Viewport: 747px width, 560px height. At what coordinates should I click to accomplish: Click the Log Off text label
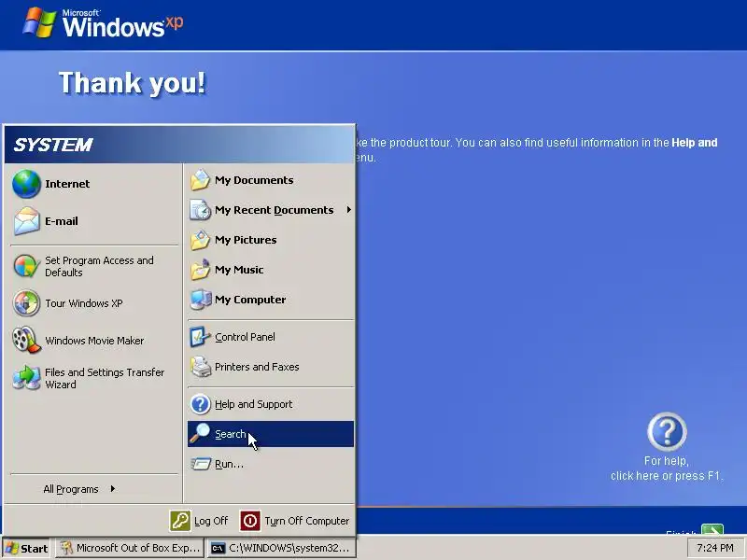[x=211, y=521]
